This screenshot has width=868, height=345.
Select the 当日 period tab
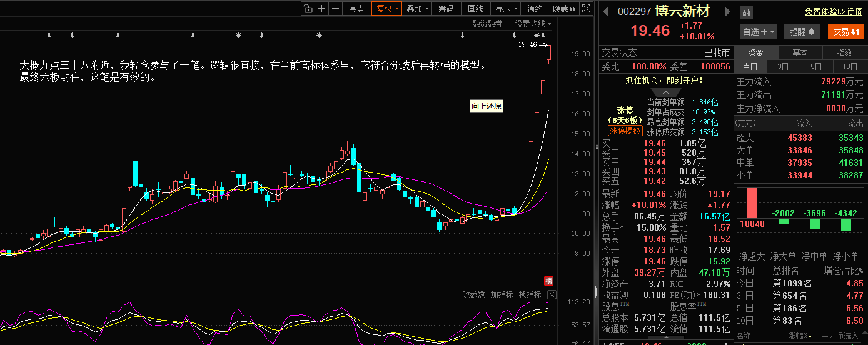point(750,66)
